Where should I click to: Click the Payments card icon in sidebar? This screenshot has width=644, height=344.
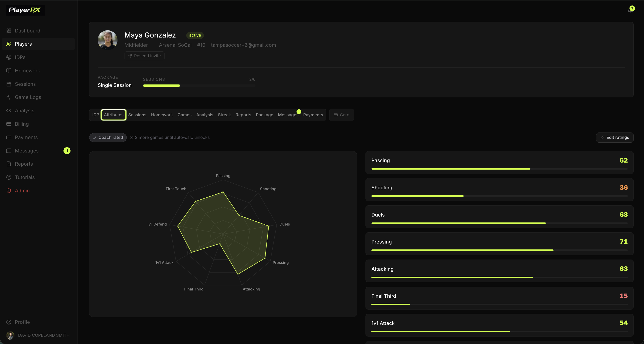click(x=9, y=137)
